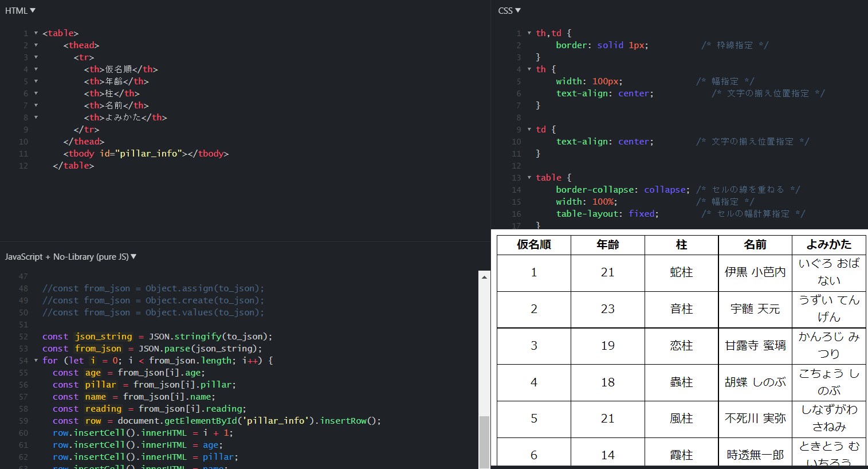Click the よみかた header cell in the table

828,245
